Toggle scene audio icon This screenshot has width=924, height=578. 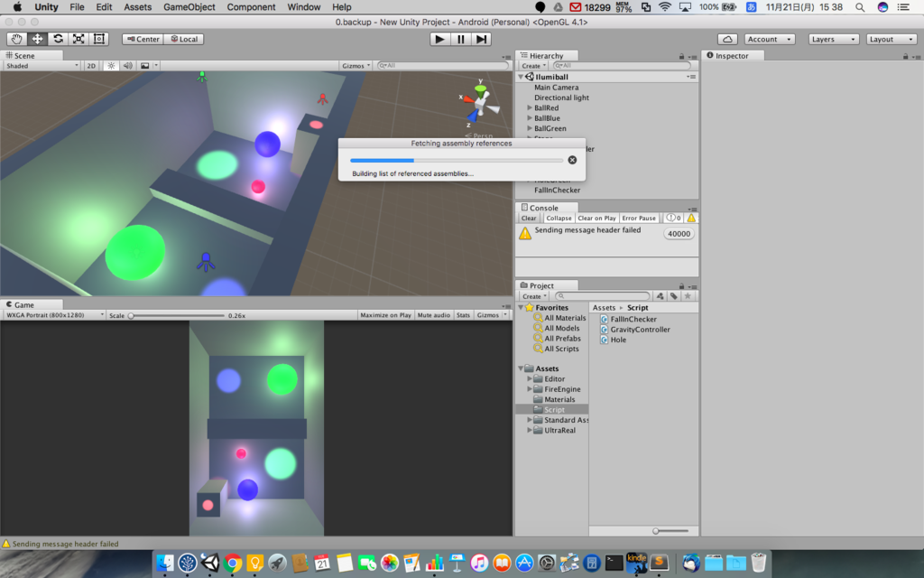[x=128, y=65]
